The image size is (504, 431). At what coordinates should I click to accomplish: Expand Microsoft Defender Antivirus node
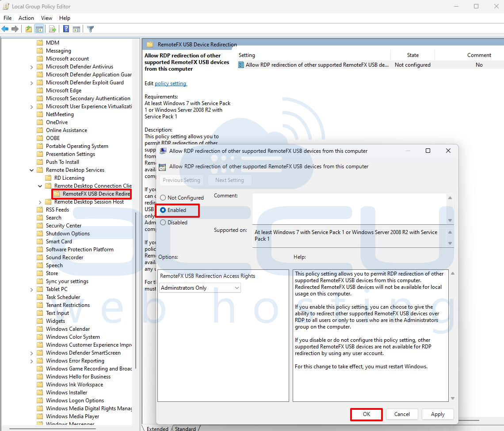pos(31,67)
